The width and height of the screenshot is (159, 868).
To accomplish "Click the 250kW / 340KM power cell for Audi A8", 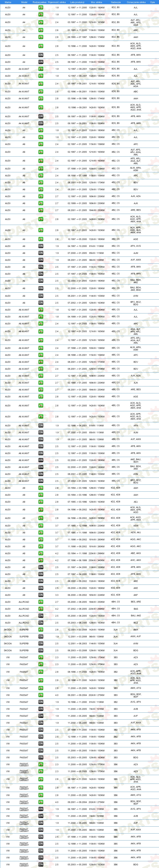I will (96, 560).
